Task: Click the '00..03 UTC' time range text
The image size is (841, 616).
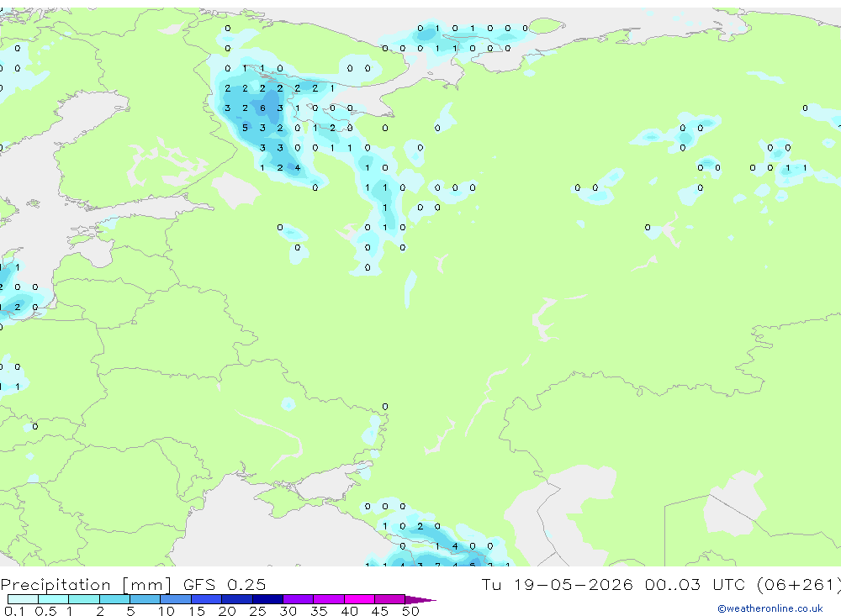Action: pyautogui.click(x=696, y=584)
